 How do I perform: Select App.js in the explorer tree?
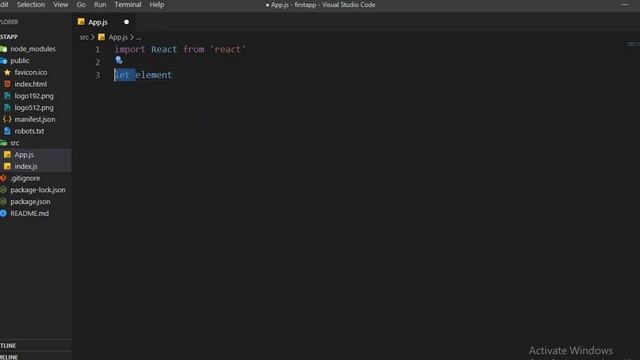[24, 155]
